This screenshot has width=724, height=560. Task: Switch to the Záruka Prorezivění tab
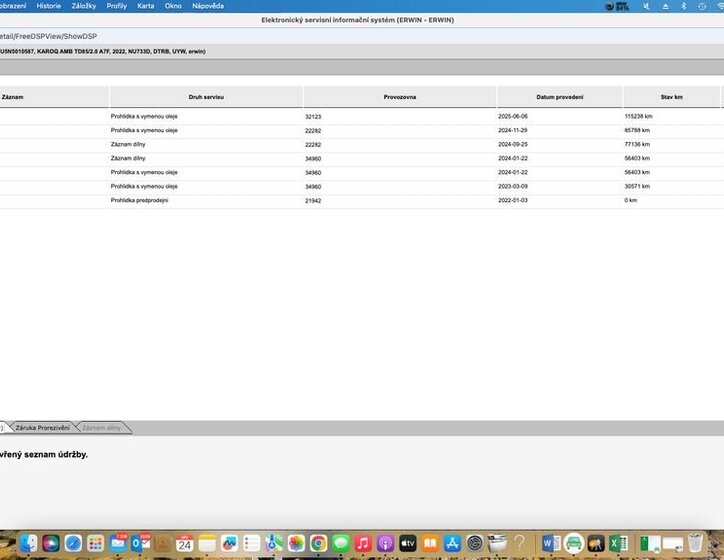click(x=42, y=428)
